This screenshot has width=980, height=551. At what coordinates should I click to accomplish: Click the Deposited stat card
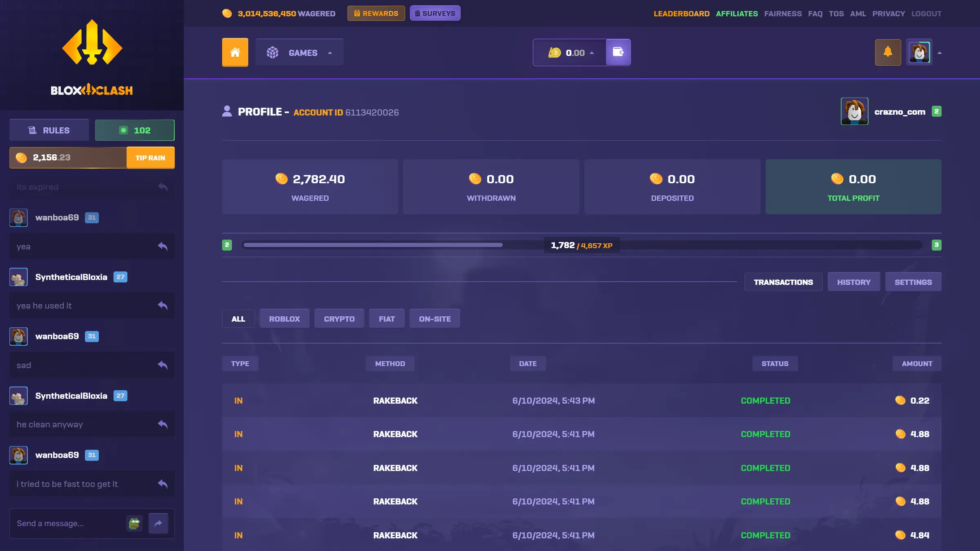[x=672, y=187]
